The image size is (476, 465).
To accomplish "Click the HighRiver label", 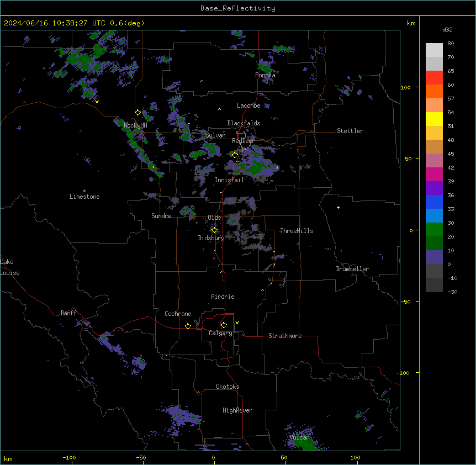I will tap(237, 410).
